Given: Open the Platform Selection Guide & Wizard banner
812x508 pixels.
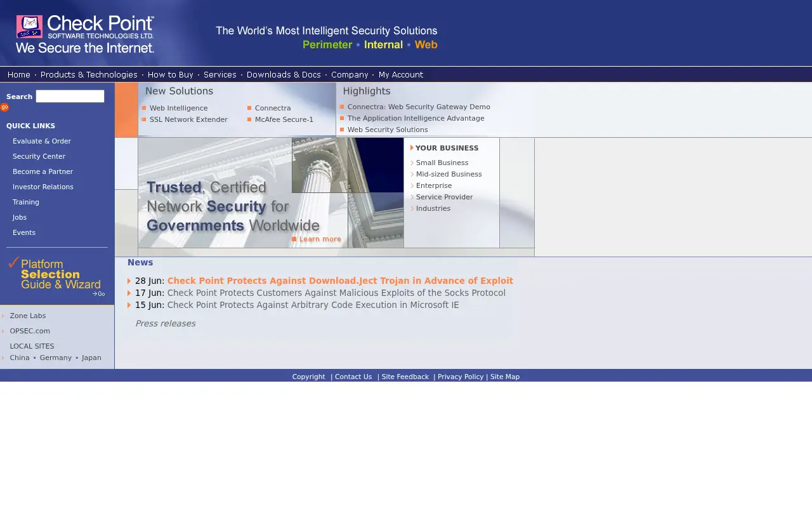Looking at the screenshot, I should (x=57, y=277).
